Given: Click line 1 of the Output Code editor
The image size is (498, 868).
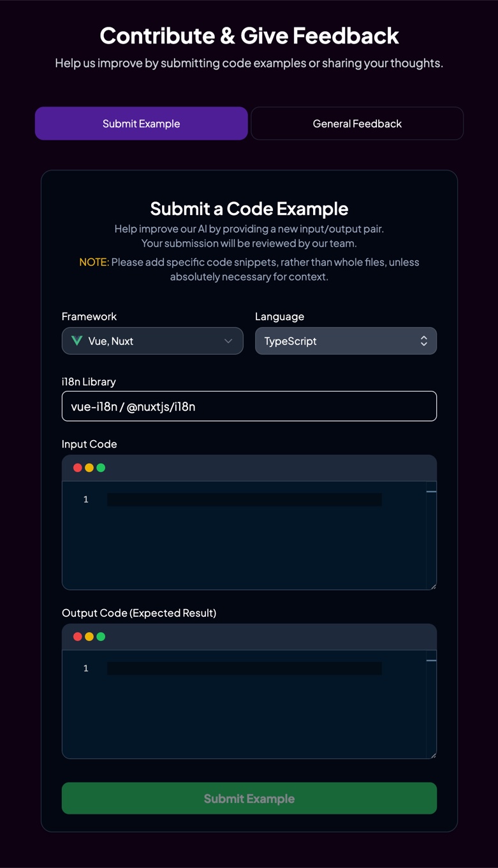Looking at the screenshot, I should pyautogui.click(x=244, y=668).
